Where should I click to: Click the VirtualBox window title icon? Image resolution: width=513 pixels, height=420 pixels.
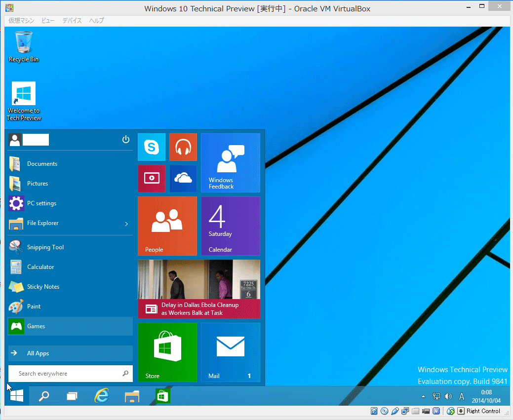point(9,8)
